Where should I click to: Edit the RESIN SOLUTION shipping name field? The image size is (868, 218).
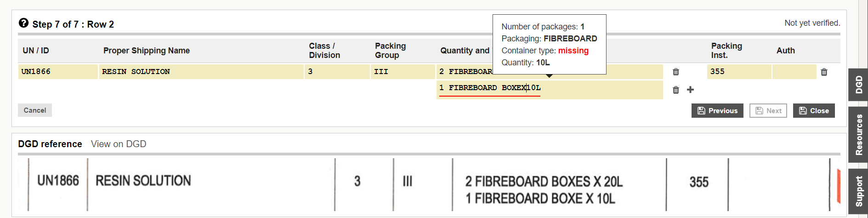coord(201,72)
